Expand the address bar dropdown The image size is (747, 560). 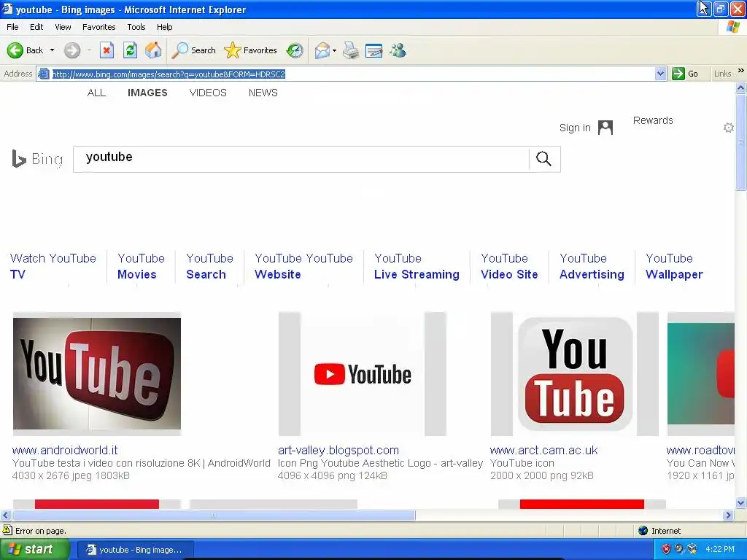click(x=660, y=74)
